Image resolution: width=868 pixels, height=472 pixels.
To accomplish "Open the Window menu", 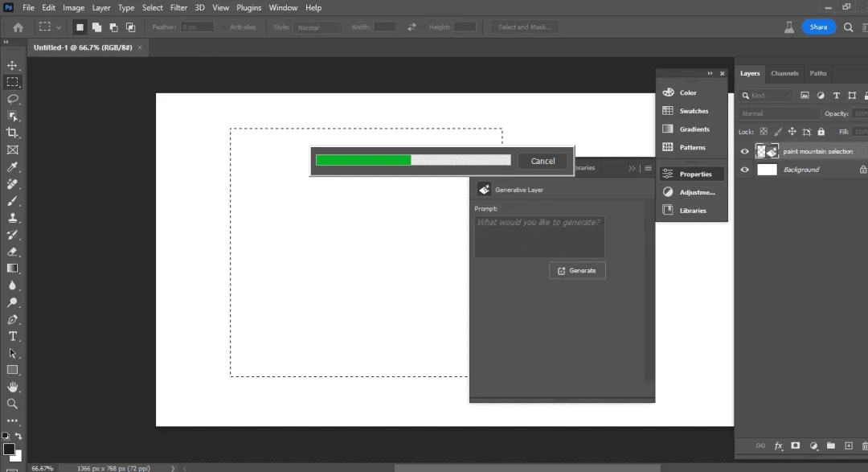I will point(283,8).
